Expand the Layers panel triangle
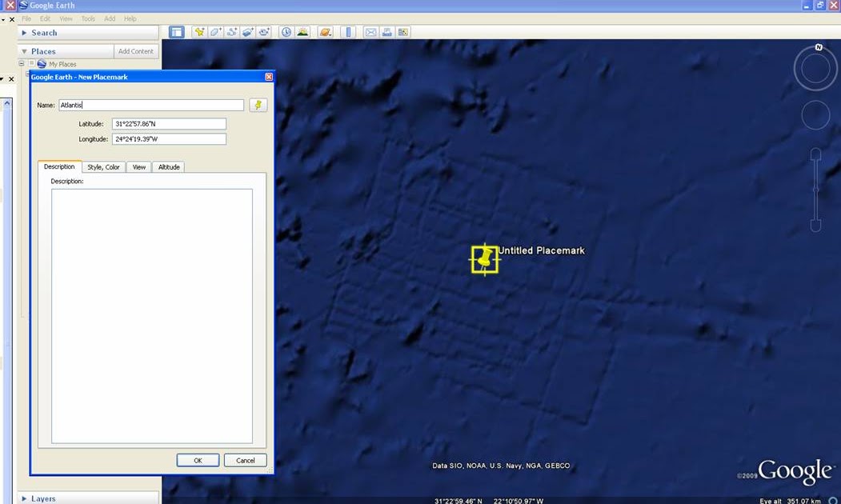The height and width of the screenshot is (504, 841). [x=24, y=498]
